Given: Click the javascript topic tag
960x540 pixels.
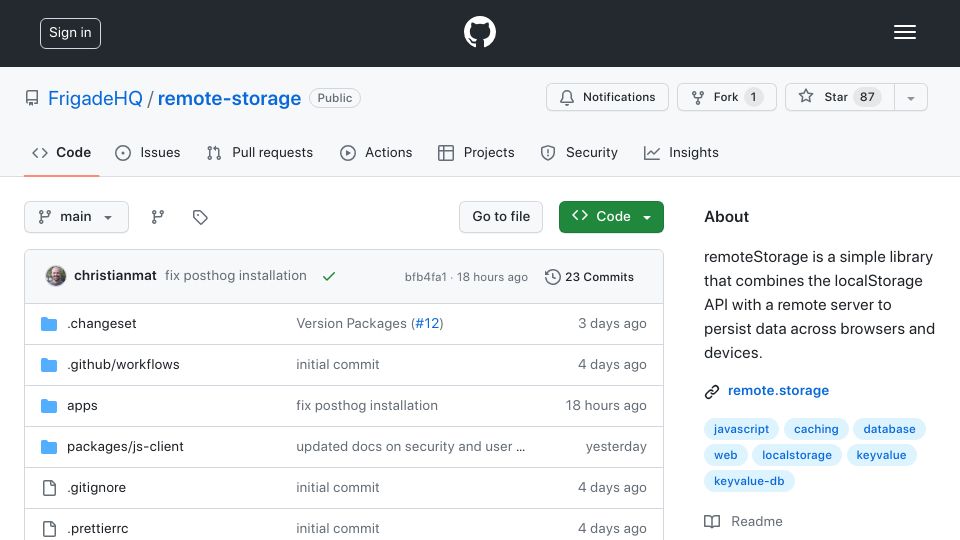Looking at the screenshot, I should 741,429.
